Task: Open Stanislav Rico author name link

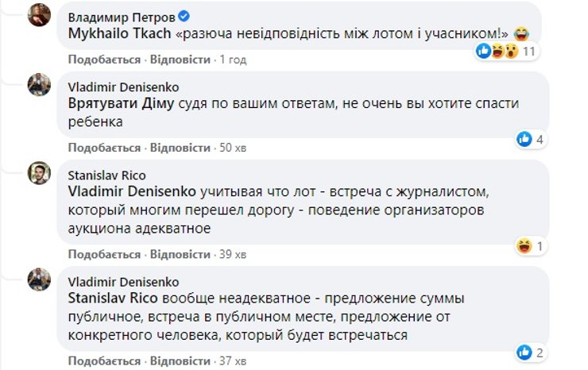Action: point(103,175)
